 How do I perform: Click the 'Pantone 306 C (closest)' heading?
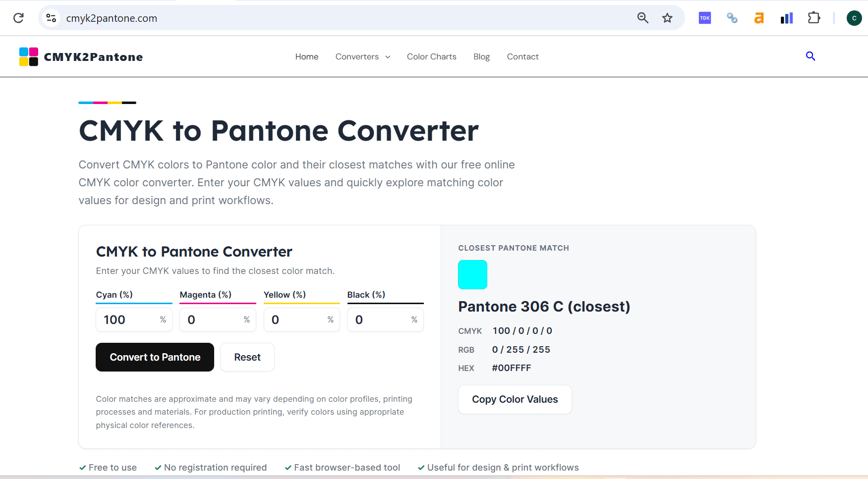(x=544, y=307)
